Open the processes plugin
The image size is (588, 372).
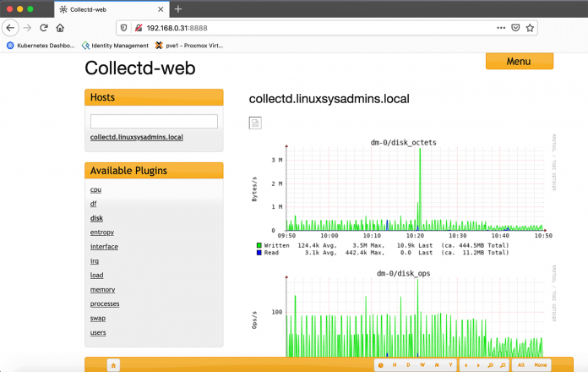[x=105, y=304]
